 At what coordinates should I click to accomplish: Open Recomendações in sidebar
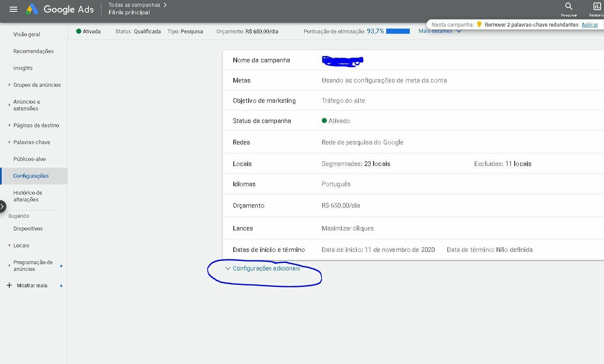34,51
